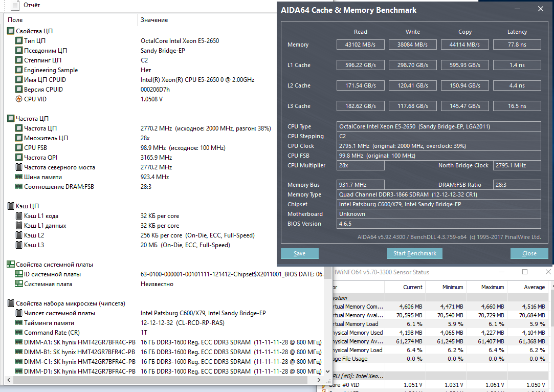Click the Memory Write value 38084 MB/s
Image resolution: width=554 pixels, height=392 pixels.
[412, 45]
